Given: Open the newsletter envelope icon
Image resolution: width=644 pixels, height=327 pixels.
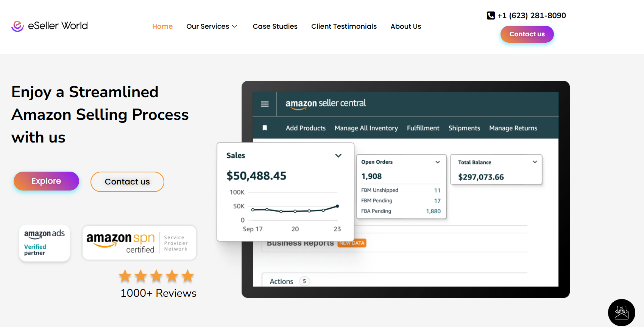Looking at the screenshot, I should pos(621,312).
